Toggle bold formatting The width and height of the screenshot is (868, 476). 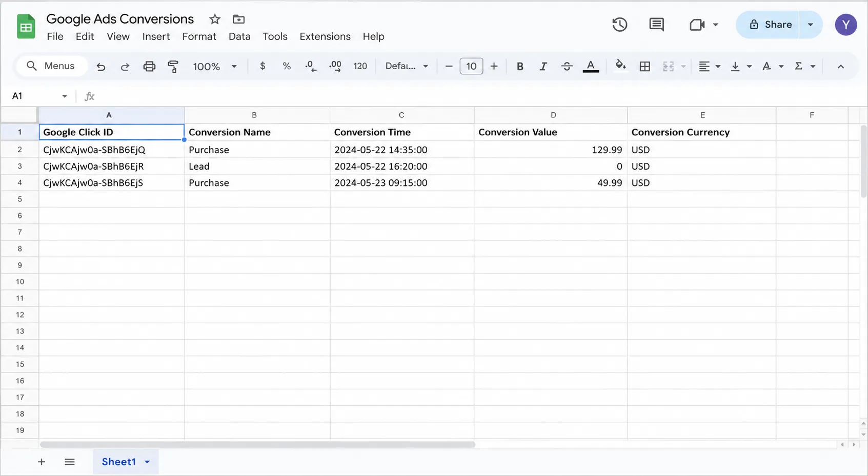[x=520, y=66]
